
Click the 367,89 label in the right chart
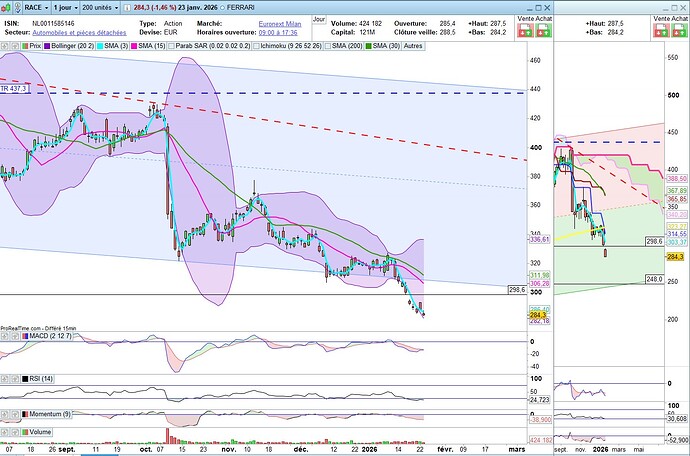(x=677, y=191)
